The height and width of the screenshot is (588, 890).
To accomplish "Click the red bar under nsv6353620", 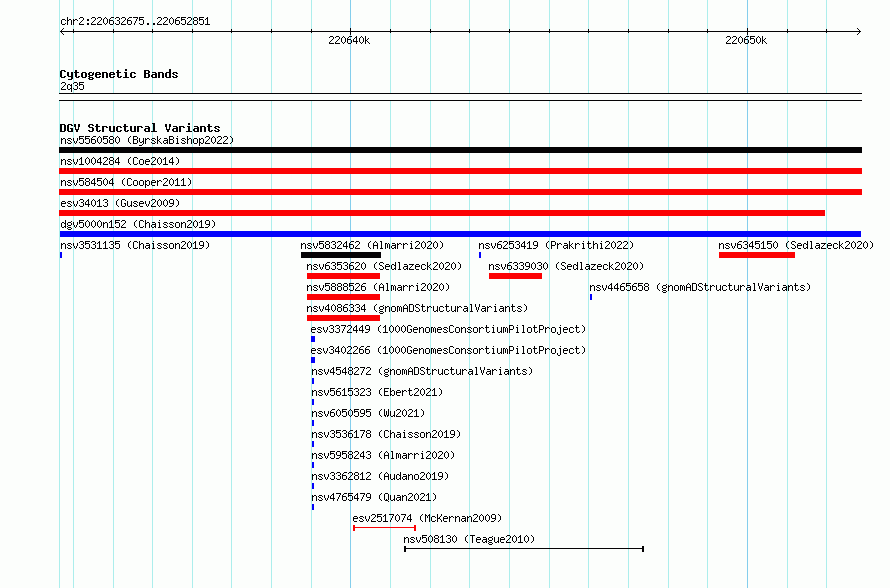I will (x=343, y=276).
